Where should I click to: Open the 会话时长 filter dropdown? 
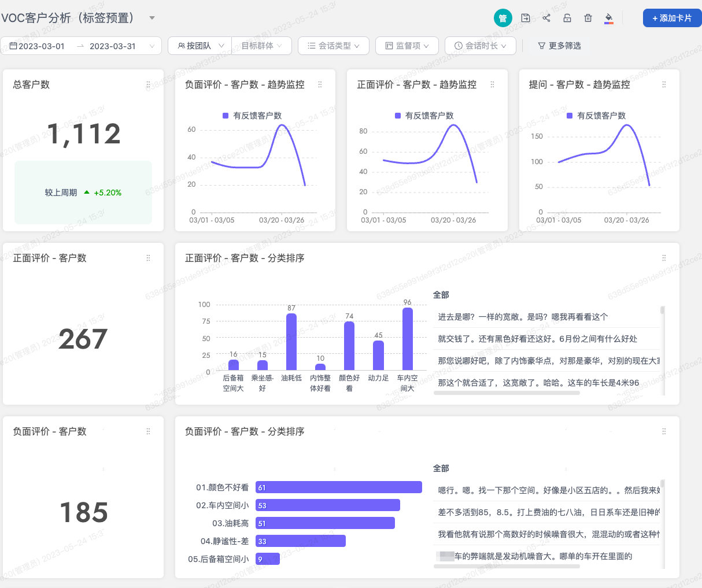click(x=481, y=46)
